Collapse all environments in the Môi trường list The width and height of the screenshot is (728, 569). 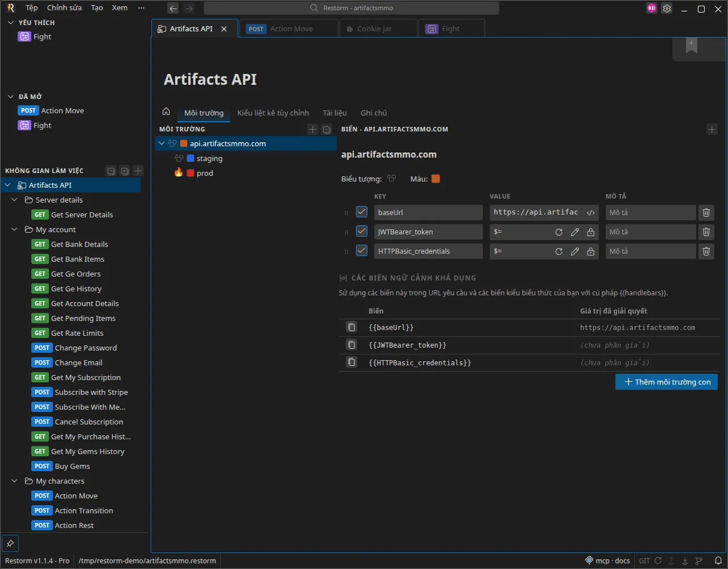coord(326,129)
